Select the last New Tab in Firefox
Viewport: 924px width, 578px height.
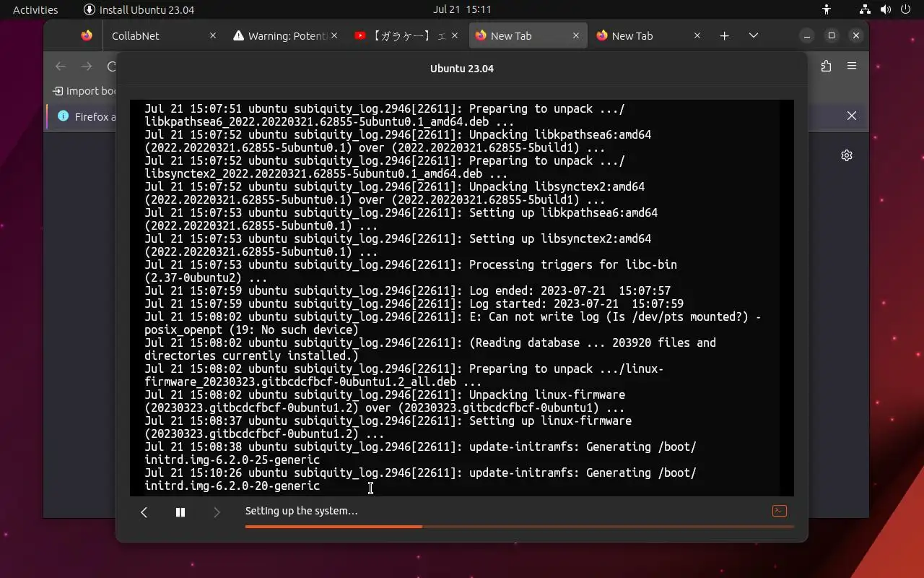point(648,35)
